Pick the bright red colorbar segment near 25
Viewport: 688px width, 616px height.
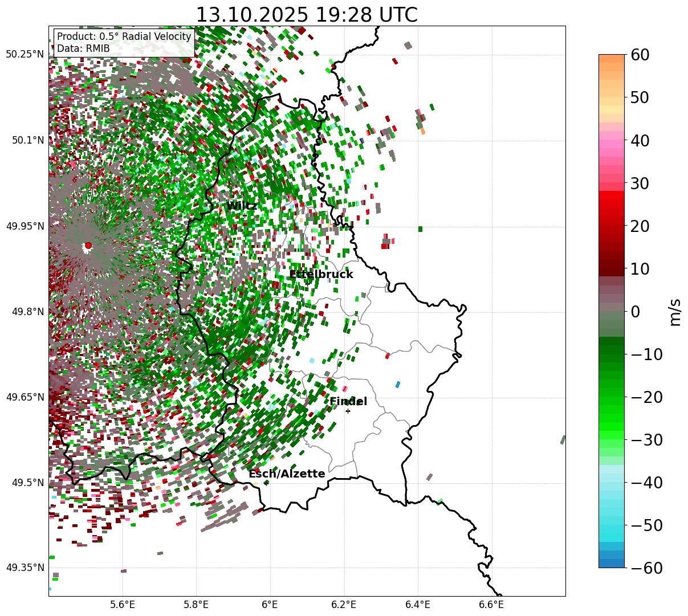pos(612,203)
